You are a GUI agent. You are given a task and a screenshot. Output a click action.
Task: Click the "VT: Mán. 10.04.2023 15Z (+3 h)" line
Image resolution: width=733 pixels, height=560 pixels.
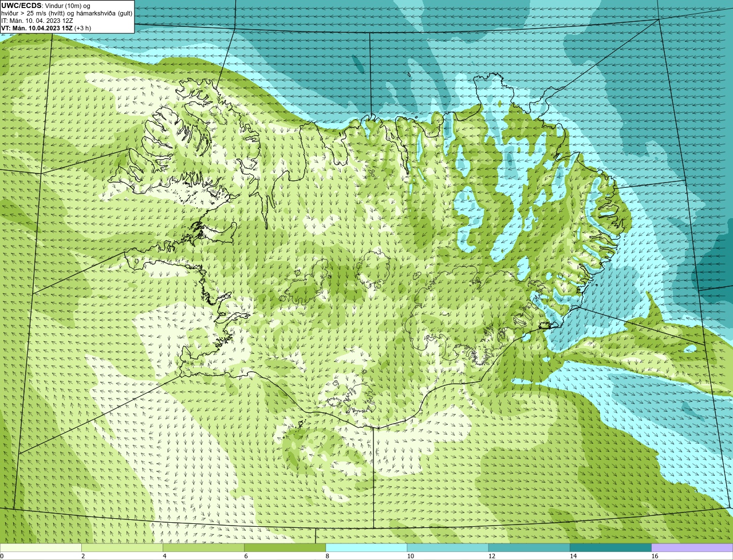pyautogui.click(x=46, y=28)
